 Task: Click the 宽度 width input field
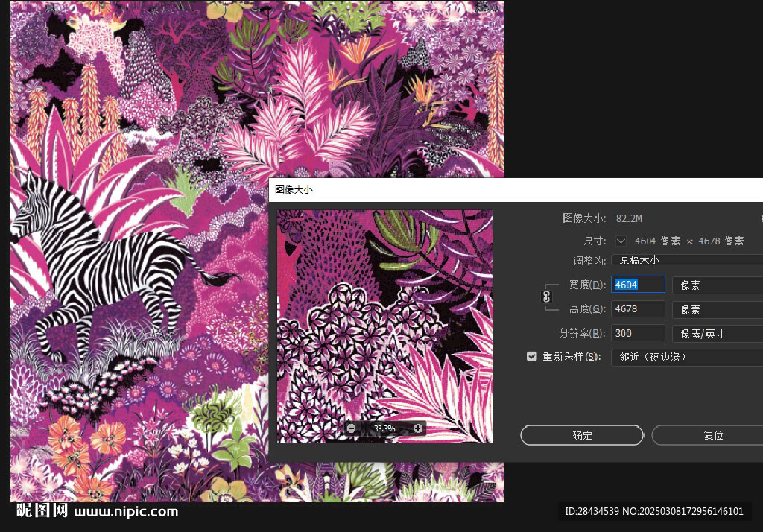point(638,285)
